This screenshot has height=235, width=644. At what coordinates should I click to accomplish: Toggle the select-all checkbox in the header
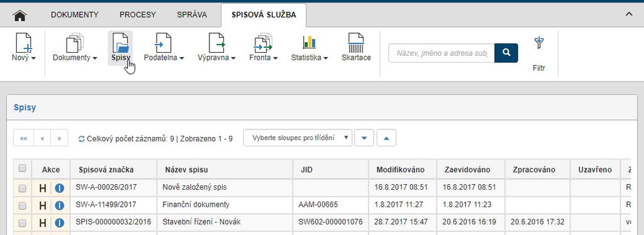pyautogui.click(x=22, y=168)
